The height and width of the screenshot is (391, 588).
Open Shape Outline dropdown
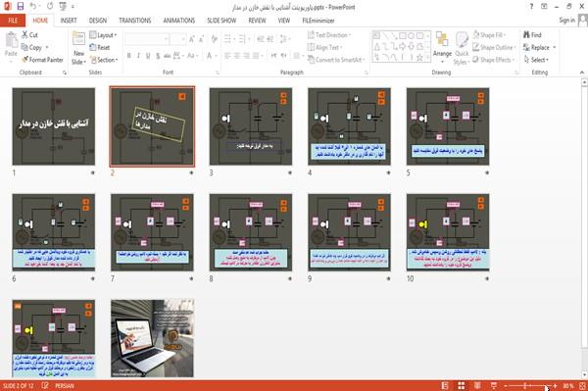pos(494,47)
